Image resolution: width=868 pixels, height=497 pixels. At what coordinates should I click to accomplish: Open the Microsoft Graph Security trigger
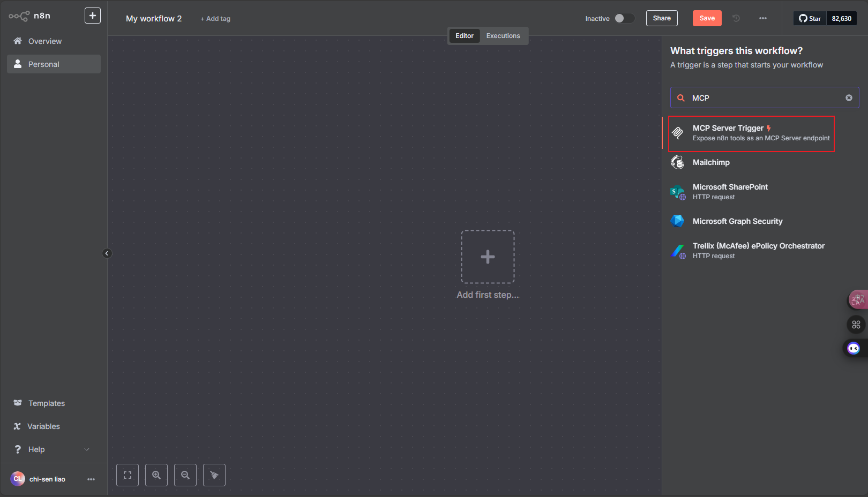tap(737, 221)
